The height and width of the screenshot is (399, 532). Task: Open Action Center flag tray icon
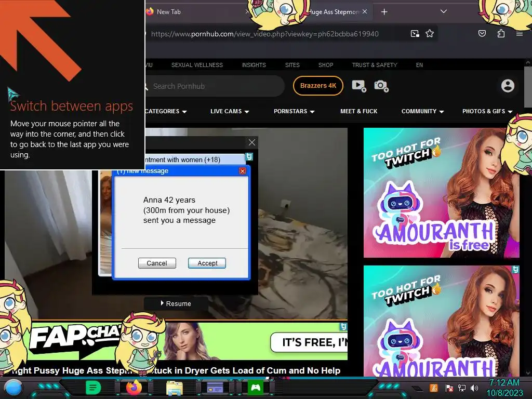449,388
